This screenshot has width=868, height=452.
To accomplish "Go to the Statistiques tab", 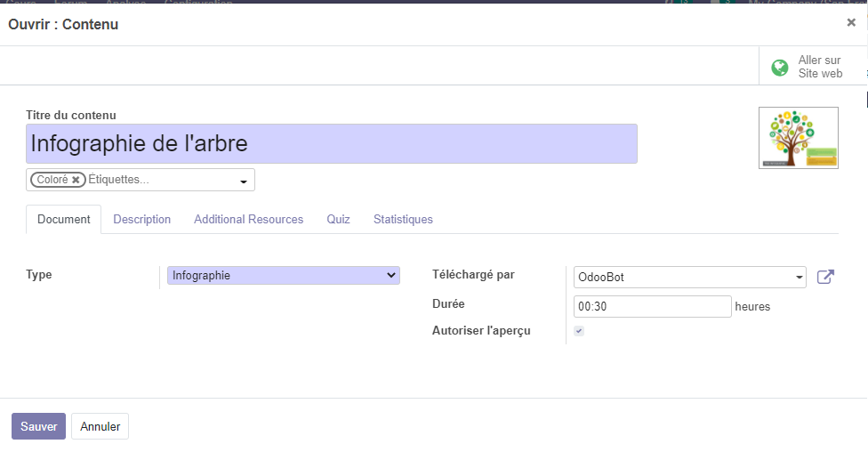I will pyautogui.click(x=403, y=220).
